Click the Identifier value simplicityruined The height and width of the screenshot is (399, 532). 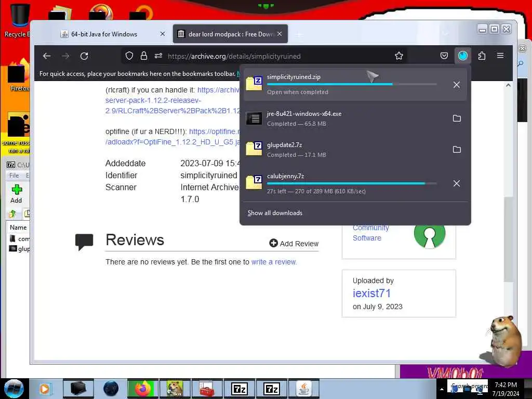click(x=209, y=176)
